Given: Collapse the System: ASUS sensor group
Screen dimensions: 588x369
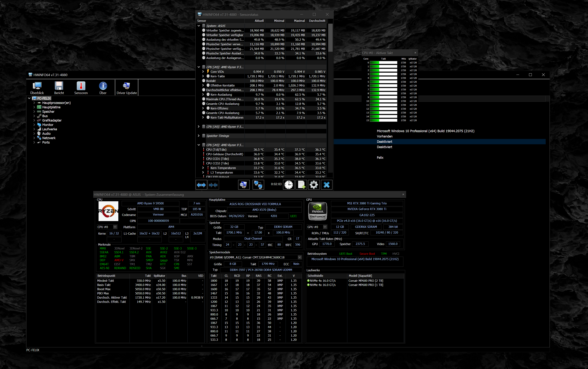Looking at the screenshot, I should point(199,26).
